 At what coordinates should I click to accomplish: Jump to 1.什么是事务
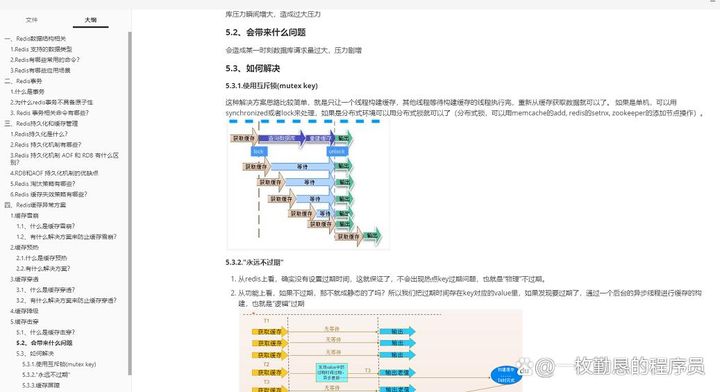pyautogui.click(x=28, y=91)
